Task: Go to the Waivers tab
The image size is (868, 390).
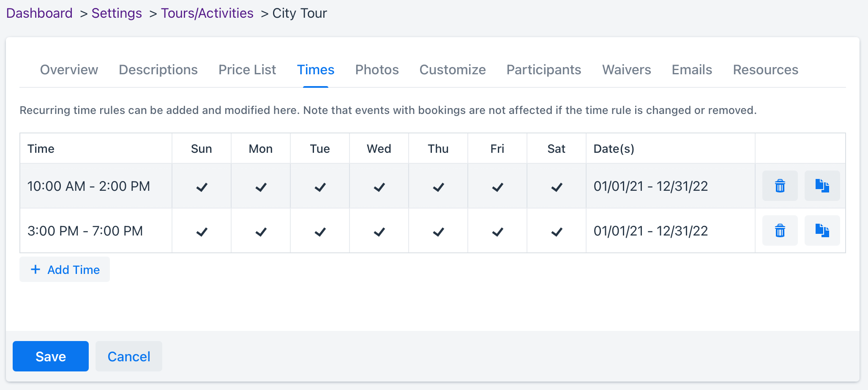Action: (627, 70)
